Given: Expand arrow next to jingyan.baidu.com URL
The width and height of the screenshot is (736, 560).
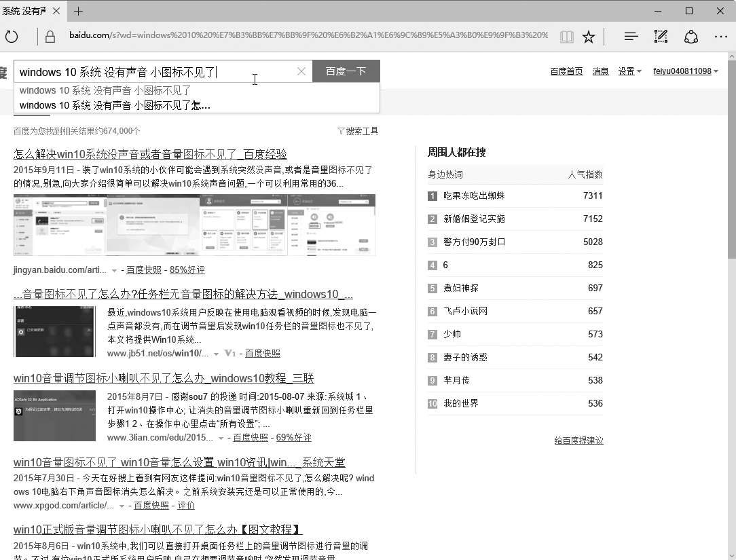Looking at the screenshot, I should 114,270.
